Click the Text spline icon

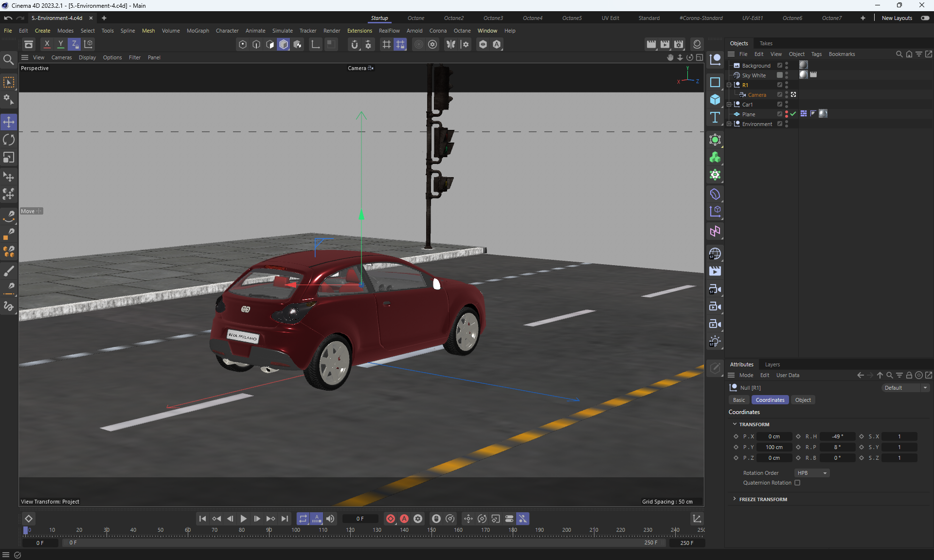click(x=715, y=117)
